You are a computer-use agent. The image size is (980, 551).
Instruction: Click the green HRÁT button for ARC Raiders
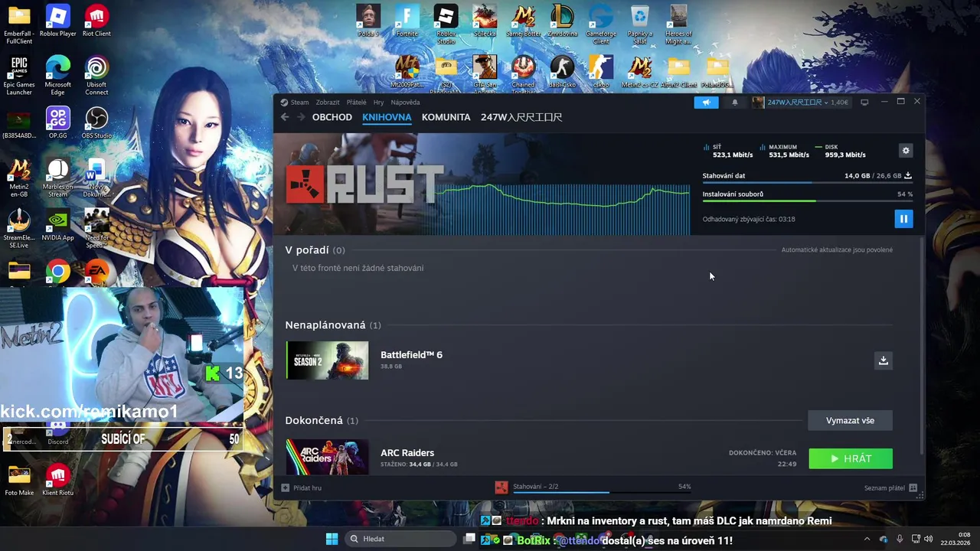(851, 458)
